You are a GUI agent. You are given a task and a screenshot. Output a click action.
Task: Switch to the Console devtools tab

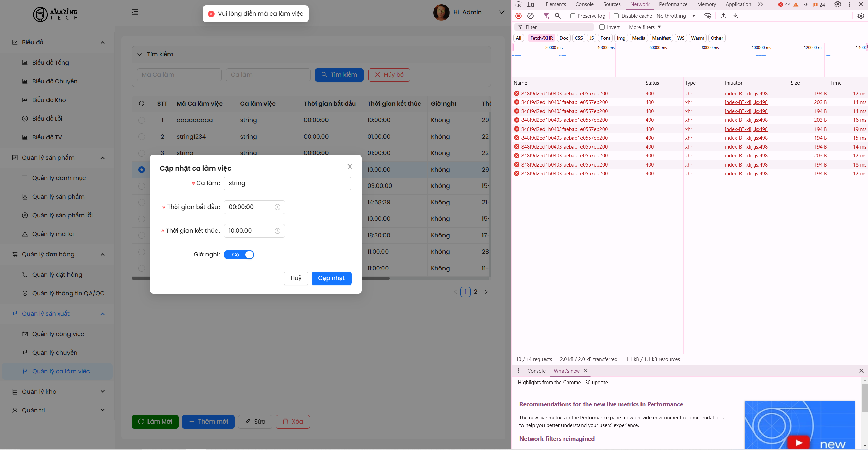(x=584, y=4)
